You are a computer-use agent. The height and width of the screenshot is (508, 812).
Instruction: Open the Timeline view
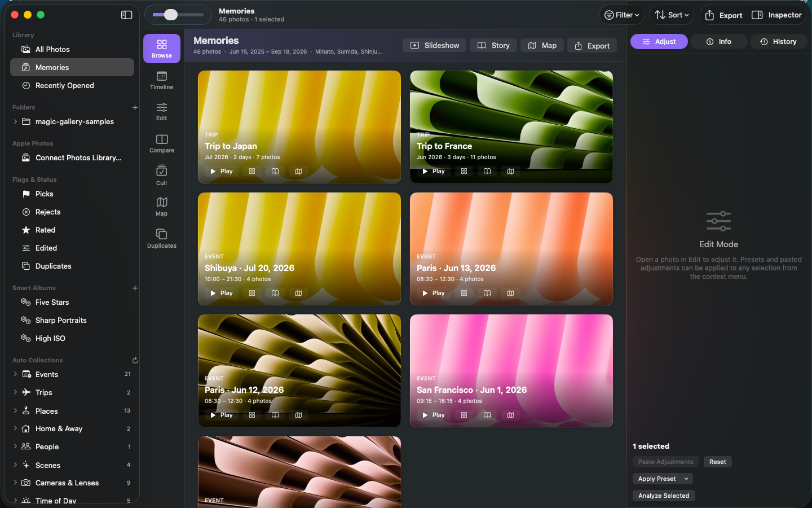coord(162,80)
